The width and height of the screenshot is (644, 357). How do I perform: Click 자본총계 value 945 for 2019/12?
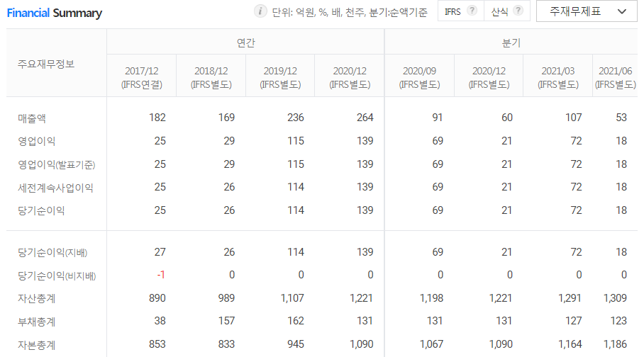[296, 344]
